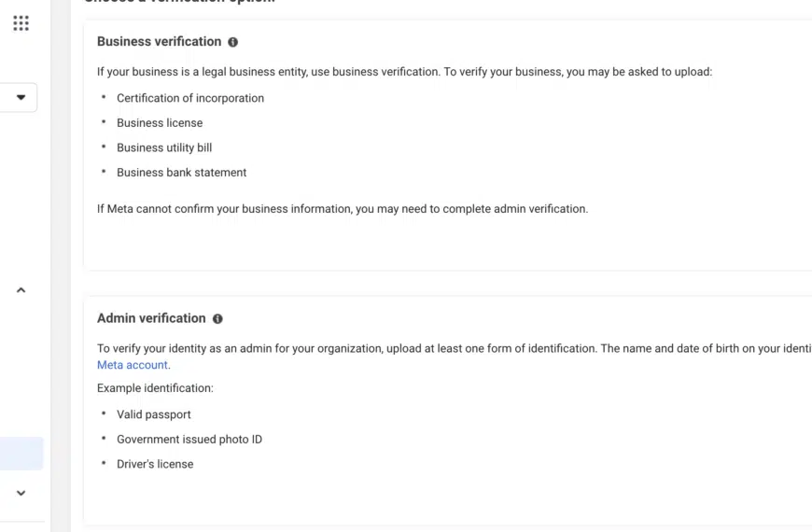Select the highlighted sidebar menu item
This screenshot has width=812, height=532.
point(21,454)
